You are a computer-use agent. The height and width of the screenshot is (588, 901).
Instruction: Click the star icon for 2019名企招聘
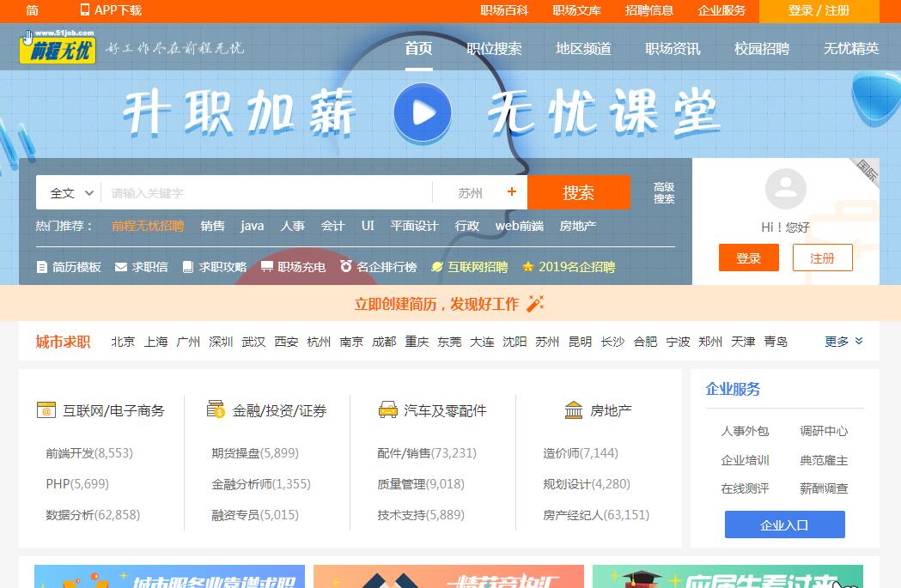pos(527,267)
